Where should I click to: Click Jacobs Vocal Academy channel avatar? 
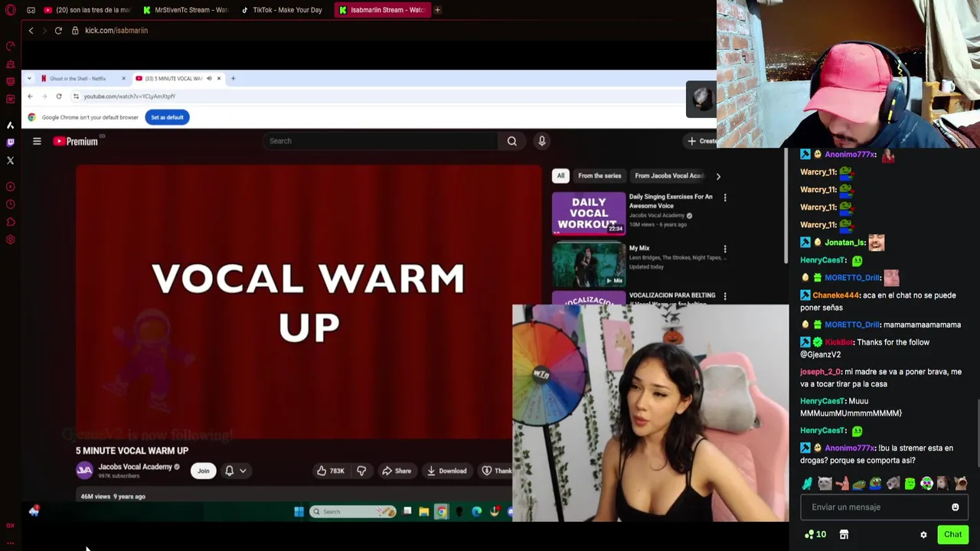[x=84, y=471]
